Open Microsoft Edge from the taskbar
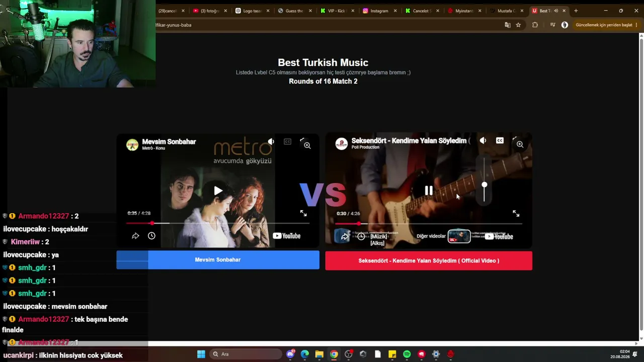Screen dimensions: 644x362 305,354
